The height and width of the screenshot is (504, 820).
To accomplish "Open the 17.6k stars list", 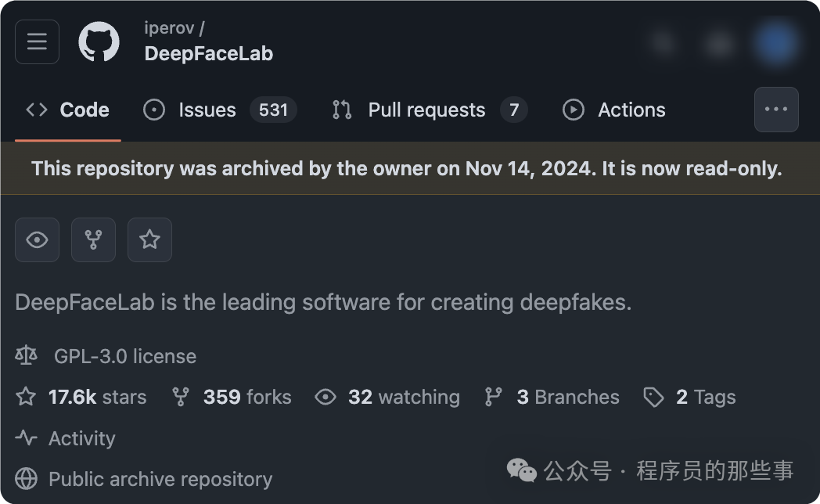I will pyautogui.click(x=81, y=398).
